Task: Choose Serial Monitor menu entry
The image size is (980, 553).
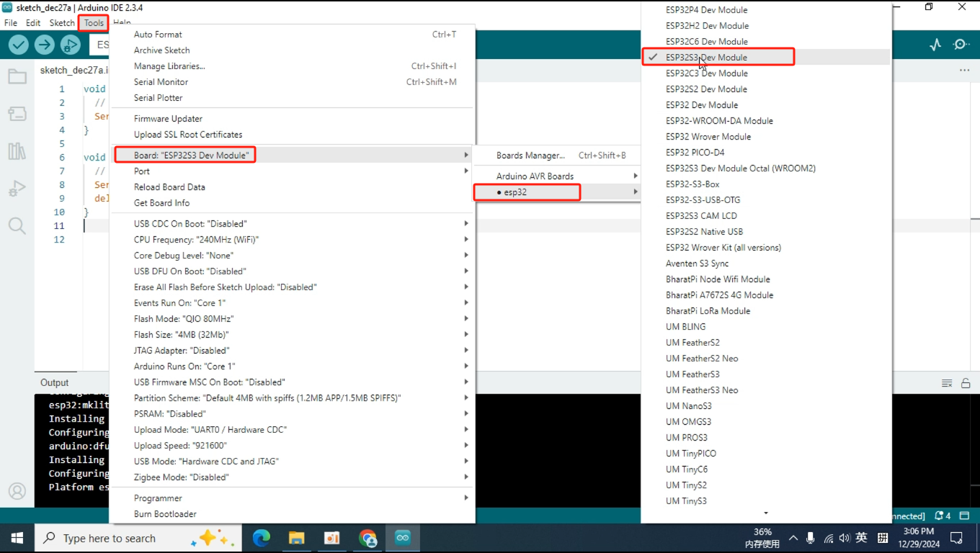Action: [293, 82]
